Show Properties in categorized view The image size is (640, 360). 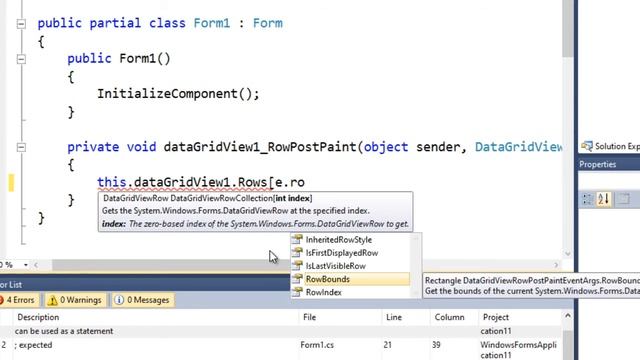[x=587, y=199]
